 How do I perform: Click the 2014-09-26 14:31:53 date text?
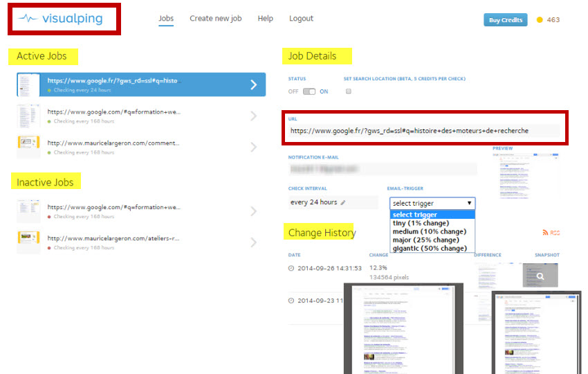(329, 268)
